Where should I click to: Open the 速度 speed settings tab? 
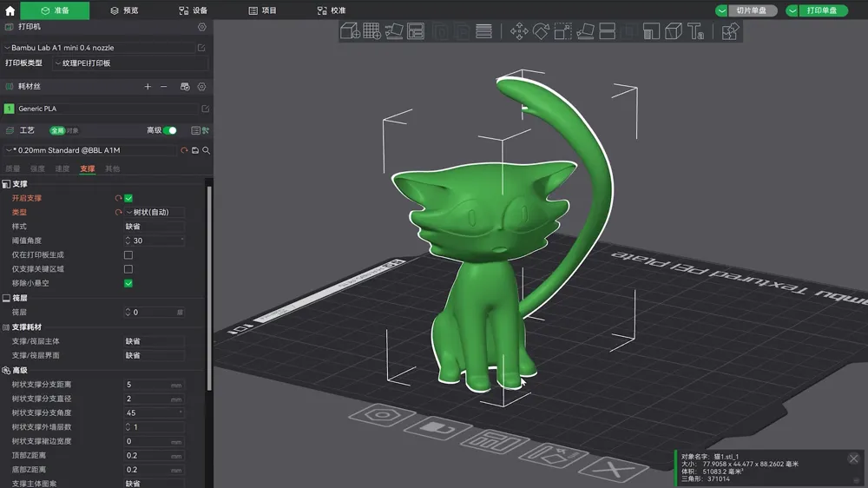pos(62,169)
